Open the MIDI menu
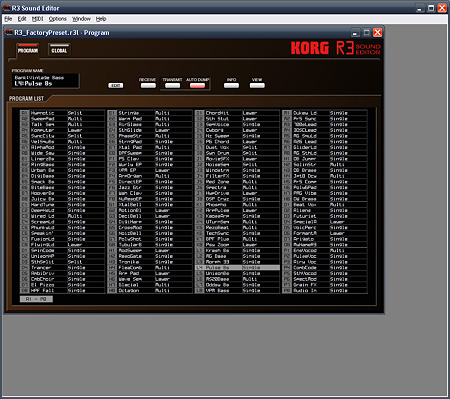 [38, 19]
